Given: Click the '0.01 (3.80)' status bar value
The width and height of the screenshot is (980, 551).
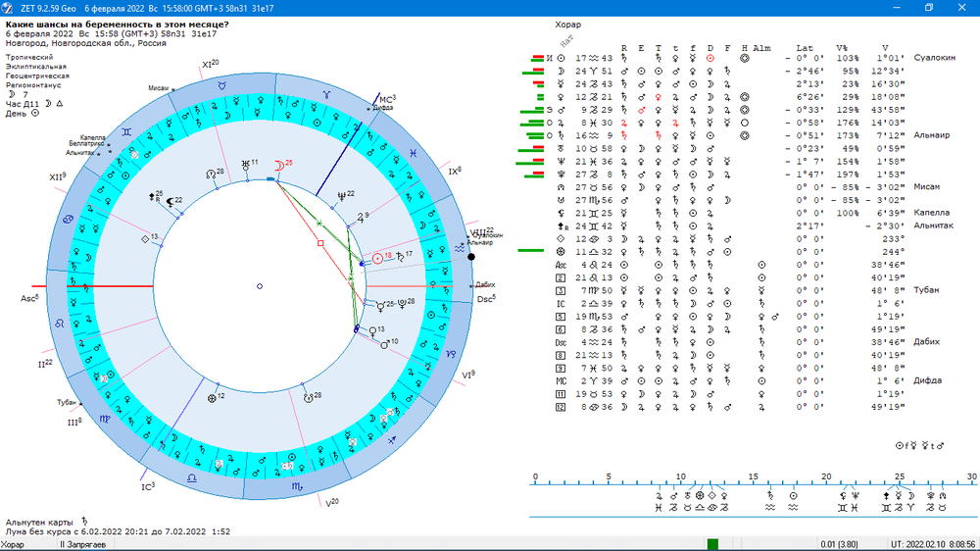Looking at the screenshot, I should click(x=839, y=545).
